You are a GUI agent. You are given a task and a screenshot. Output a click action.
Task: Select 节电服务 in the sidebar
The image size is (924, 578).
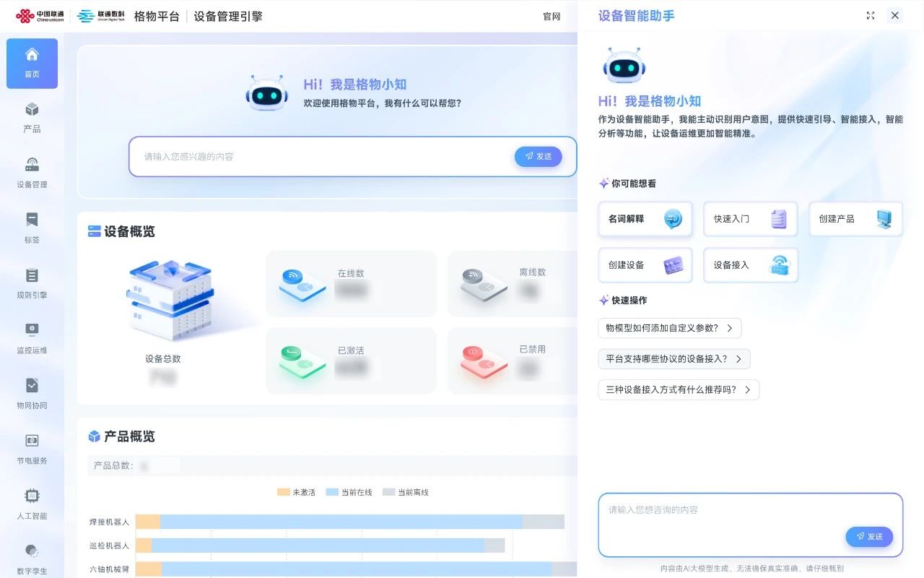pos(32,449)
